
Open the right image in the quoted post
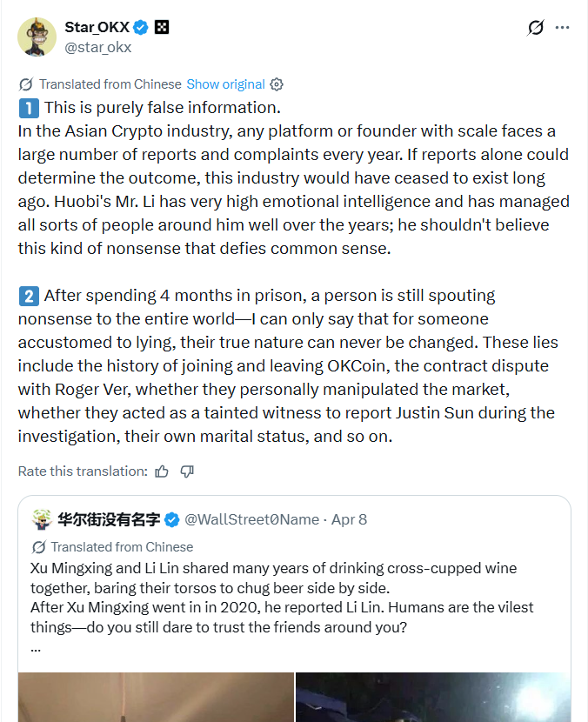pyautogui.click(x=432, y=697)
